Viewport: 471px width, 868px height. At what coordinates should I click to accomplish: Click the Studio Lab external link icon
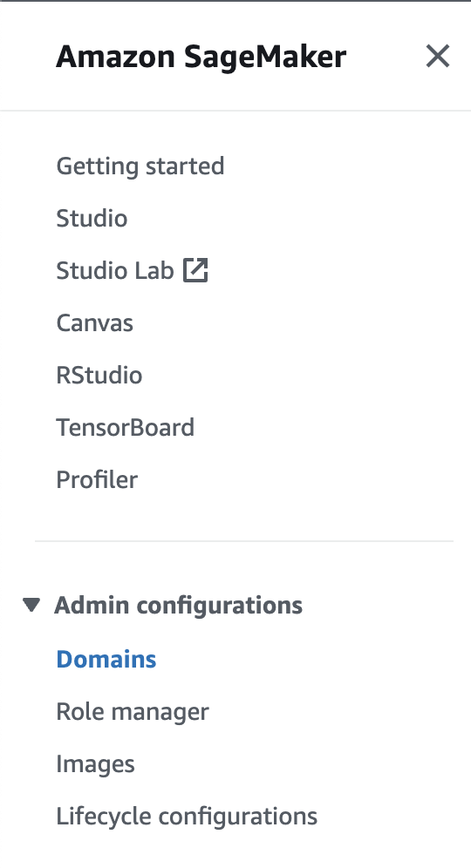(195, 270)
